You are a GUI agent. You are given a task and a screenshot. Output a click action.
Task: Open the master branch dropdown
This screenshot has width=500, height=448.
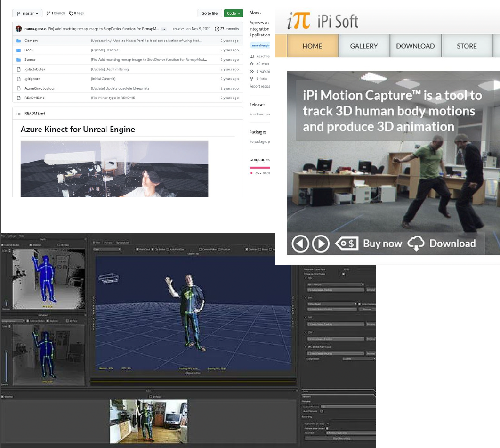tap(27, 13)
